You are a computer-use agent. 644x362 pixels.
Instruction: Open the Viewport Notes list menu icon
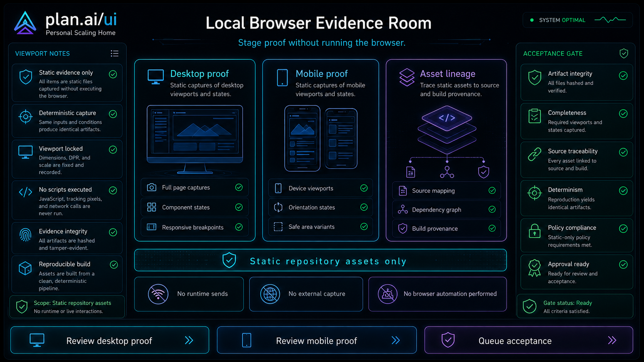tap(114, 53)
